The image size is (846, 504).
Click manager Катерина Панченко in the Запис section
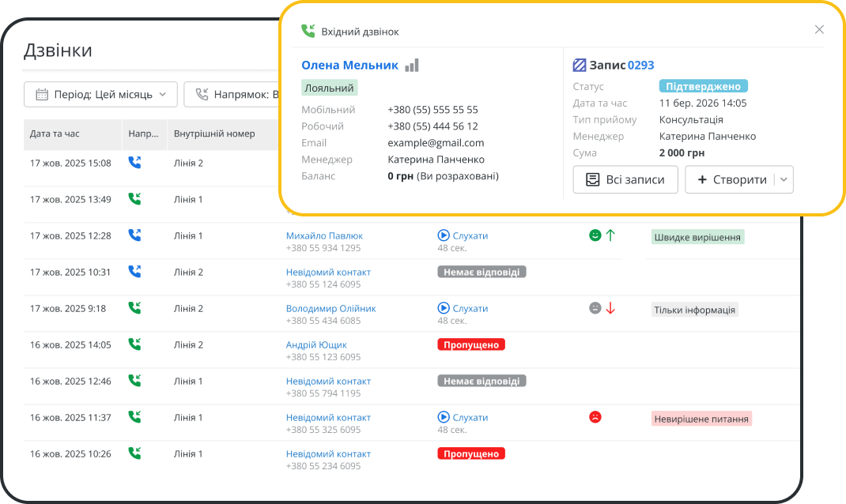pyautogui.click(x=708, y=137)
